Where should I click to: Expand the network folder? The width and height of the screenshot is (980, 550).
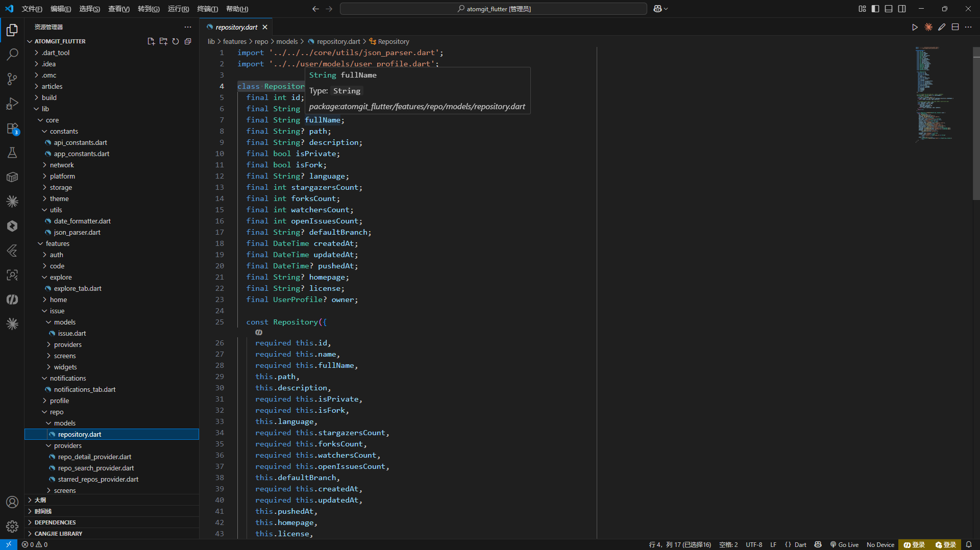click(62, 165)
